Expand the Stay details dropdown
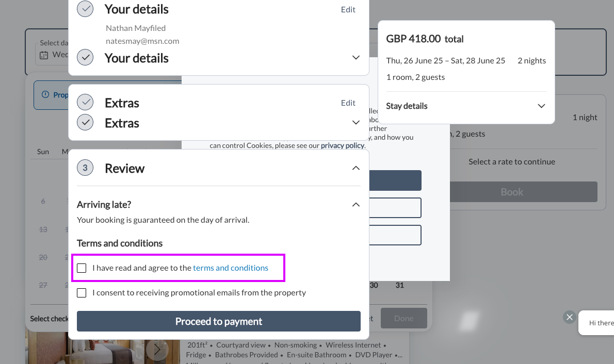Viewport: 614px width, 364px height. click(x=541, y=106)
